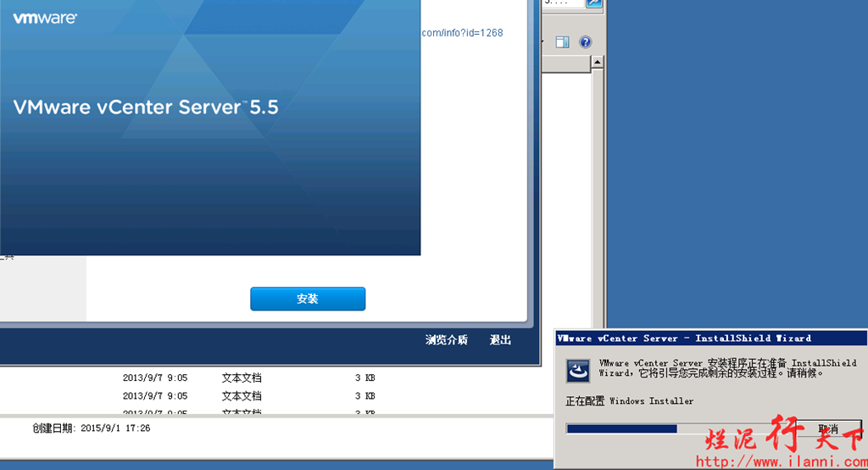Toggle the Explorer preview pane icon
Viewport: 868px width, 470px height.
562,42
